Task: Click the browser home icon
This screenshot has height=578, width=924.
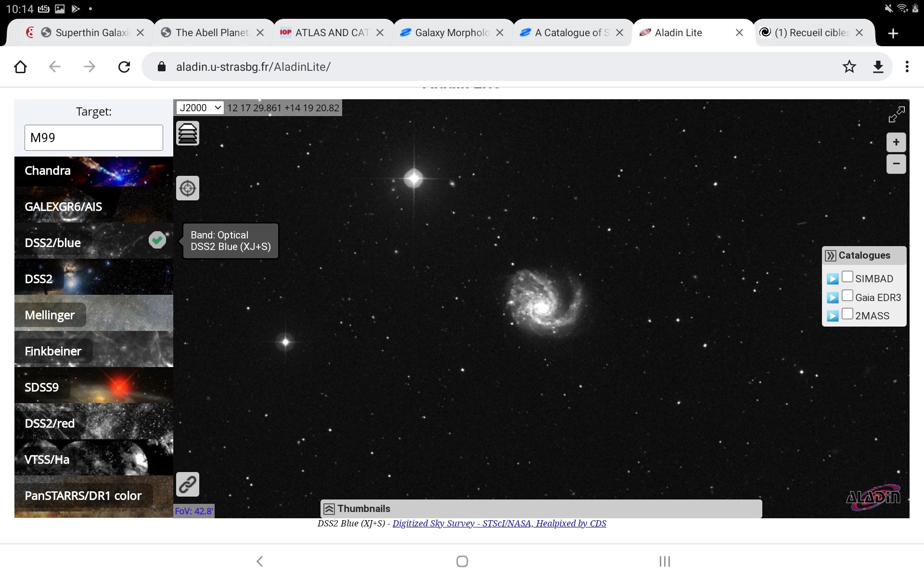Action: 21,66
